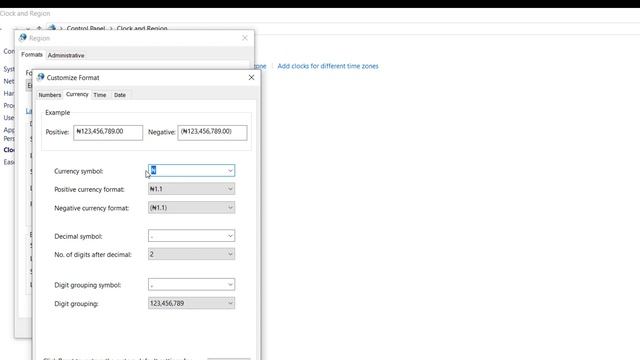Select Formats tab in Region window
The height and width of the screenshot is (360, 640).
pos(32,54)
